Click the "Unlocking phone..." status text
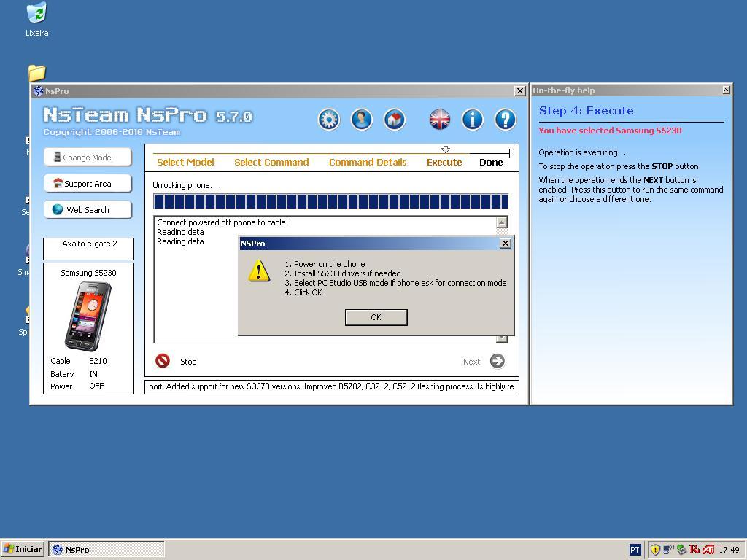 185,185
